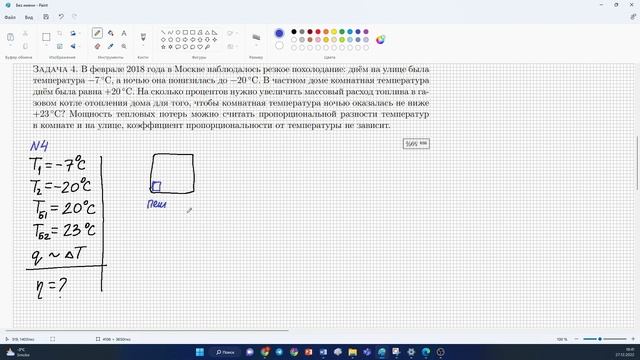Choose the rectangular Select tool

[x=46, y=37]
